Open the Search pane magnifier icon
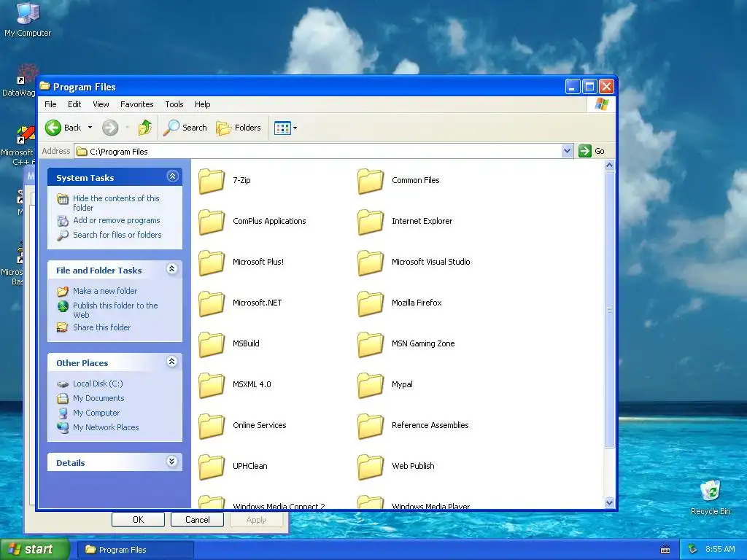Viewport: 747px width, 560px height. [171, 128]
